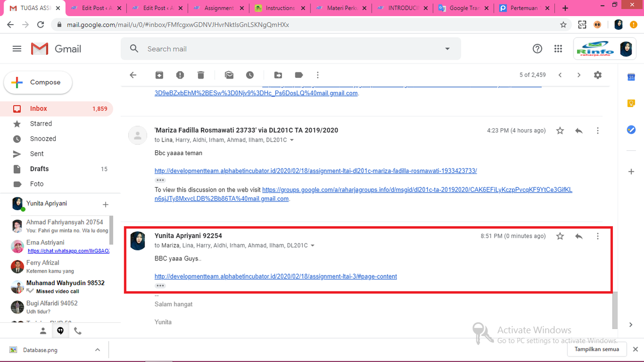The height and width of the screenshot is (362, 644).
Task: Show the older conversation arrow
Action: (579, 75)
